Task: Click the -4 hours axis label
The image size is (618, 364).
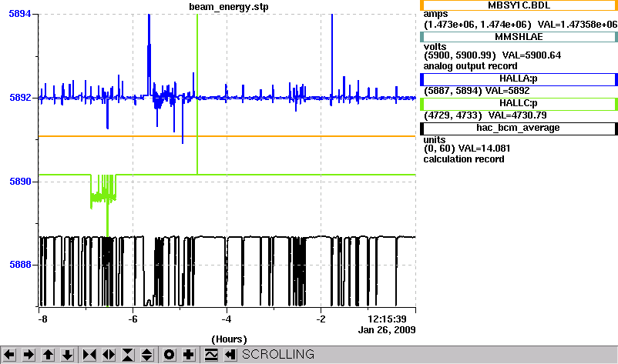Action: 227,319
